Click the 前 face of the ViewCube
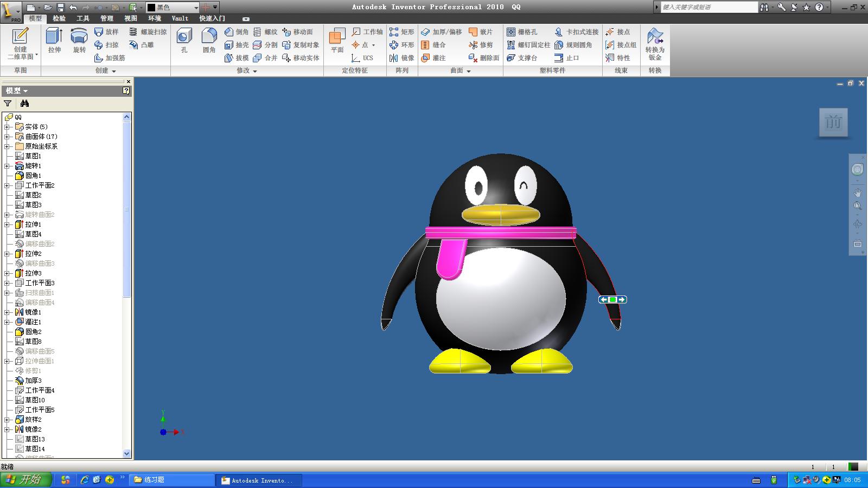This screenshot has height=488, width=868. tap(833, 123)
